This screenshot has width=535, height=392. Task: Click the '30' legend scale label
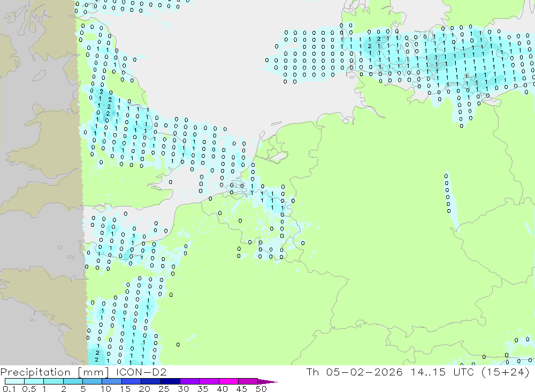point(183,389)
